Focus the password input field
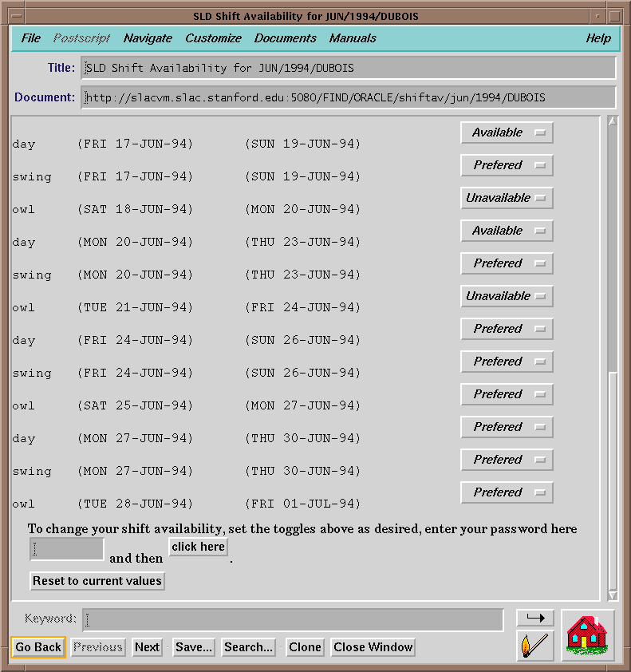 [x=67, y=549]
